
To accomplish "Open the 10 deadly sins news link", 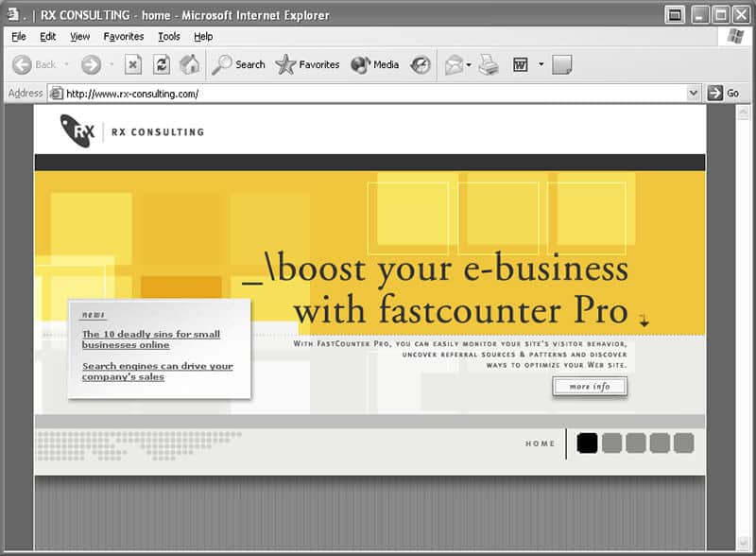I will [x=151, y=339].
